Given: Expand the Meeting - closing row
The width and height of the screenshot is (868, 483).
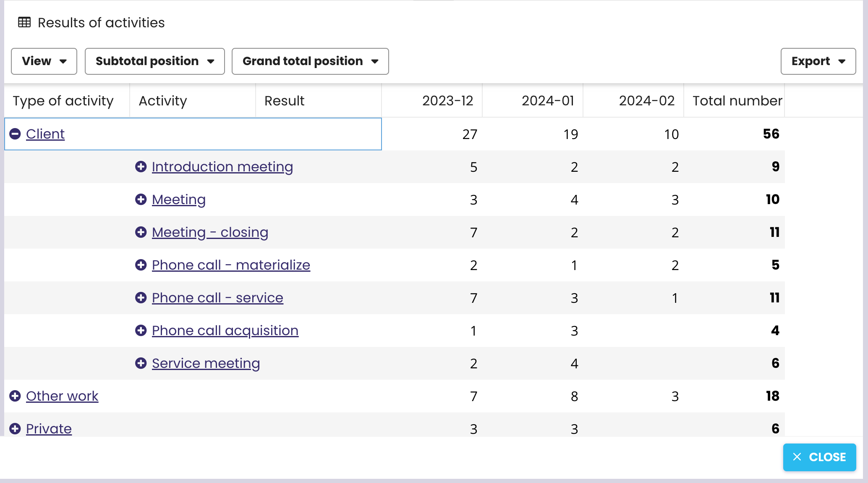Looking at the screenshot, I should pos(141,232).
